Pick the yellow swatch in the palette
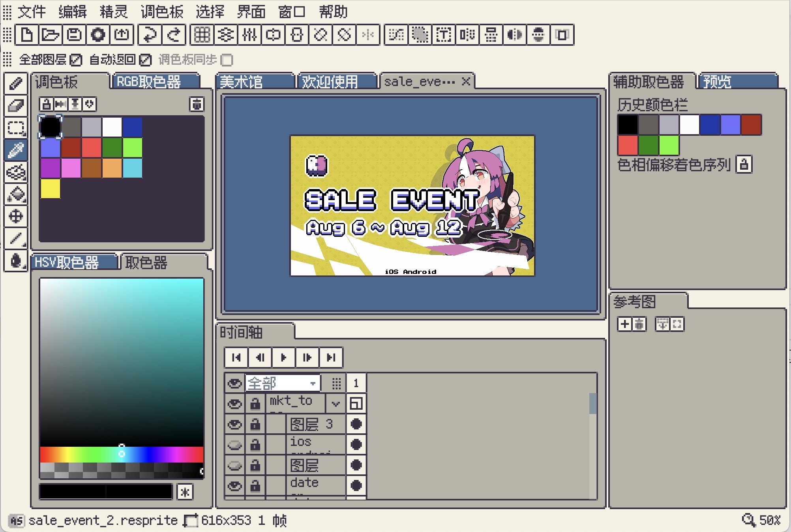This screenshot has height=532, width=791. [51, 189]
